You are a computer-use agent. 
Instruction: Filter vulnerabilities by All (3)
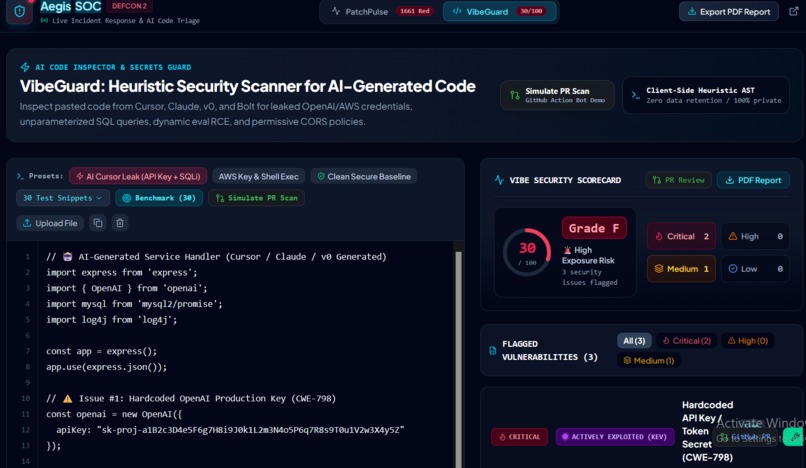pos(634,340)
